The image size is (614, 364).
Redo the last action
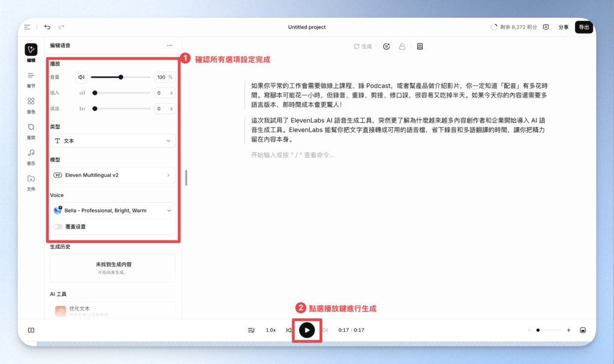62,27
